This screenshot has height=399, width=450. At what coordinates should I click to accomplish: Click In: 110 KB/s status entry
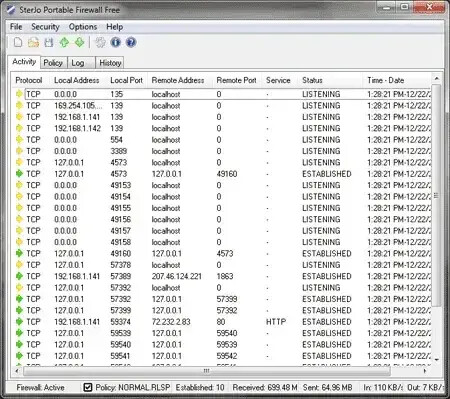tap(383, 387)
